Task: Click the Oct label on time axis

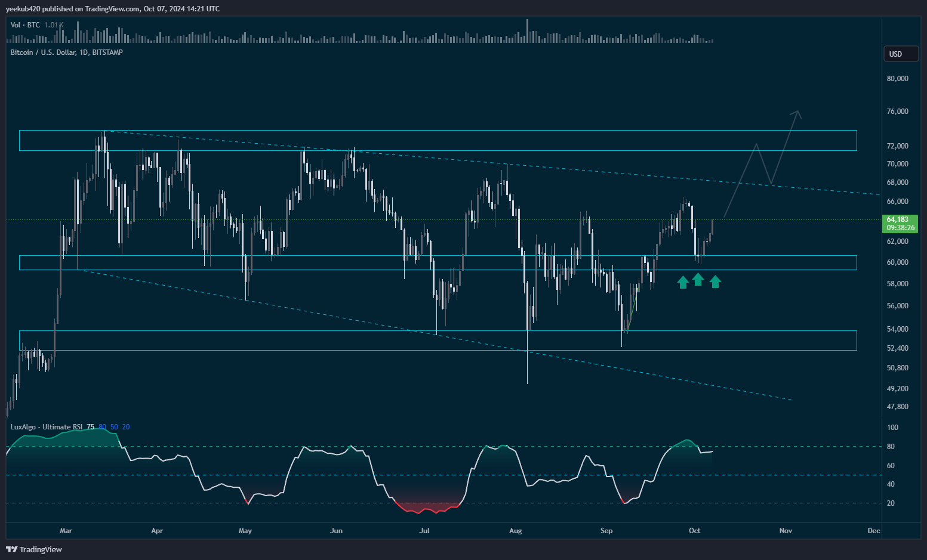Action: [695, 531]
